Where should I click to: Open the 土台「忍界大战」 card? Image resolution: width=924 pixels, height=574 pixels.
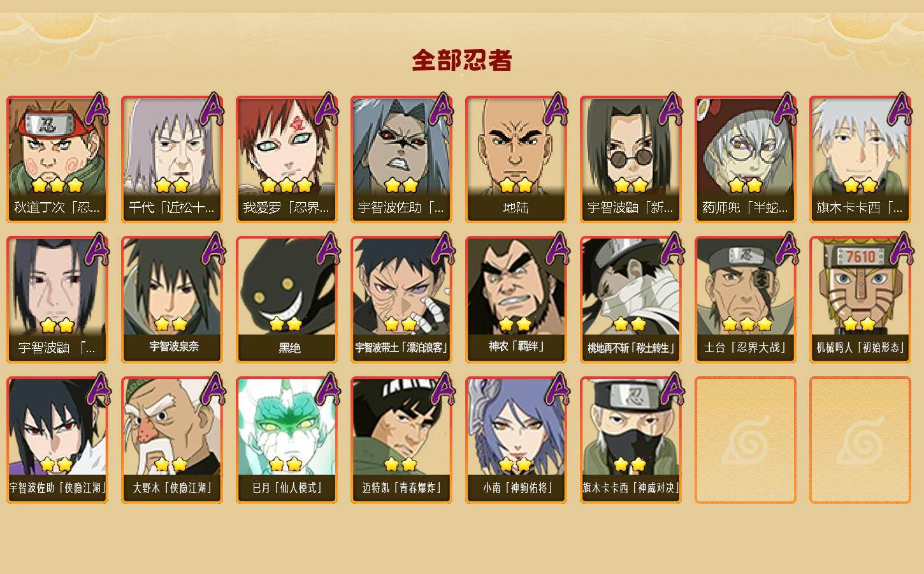tap(746, 300)
